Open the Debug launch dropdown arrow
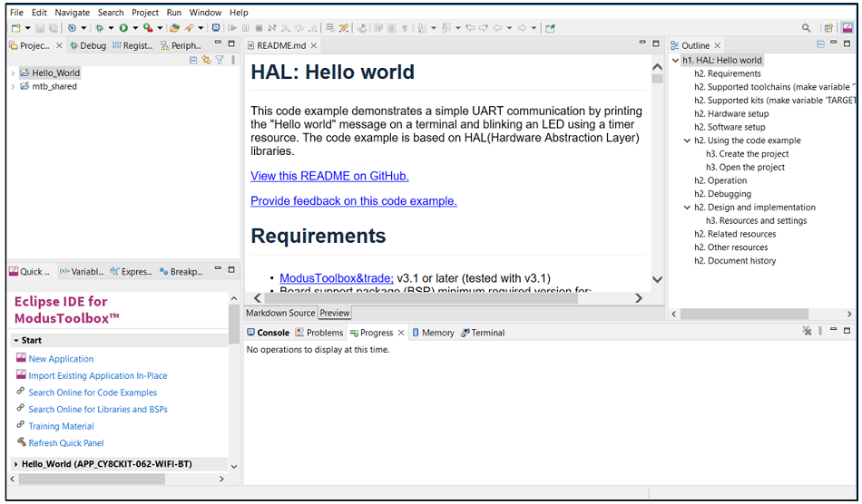The width and height of the screenshot is (862, 504). 111,28
